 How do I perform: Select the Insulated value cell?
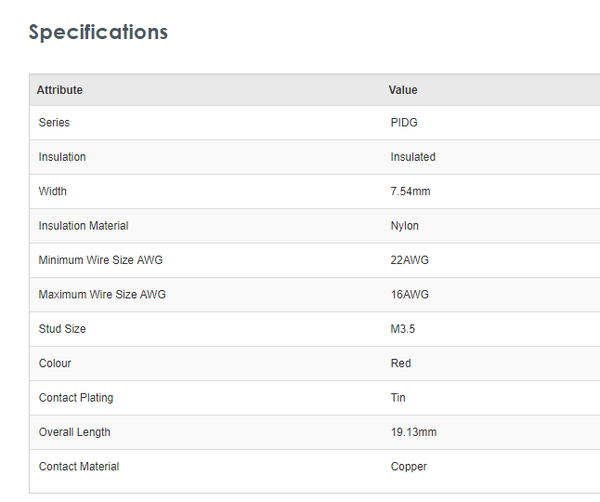(x=413, y=157)
